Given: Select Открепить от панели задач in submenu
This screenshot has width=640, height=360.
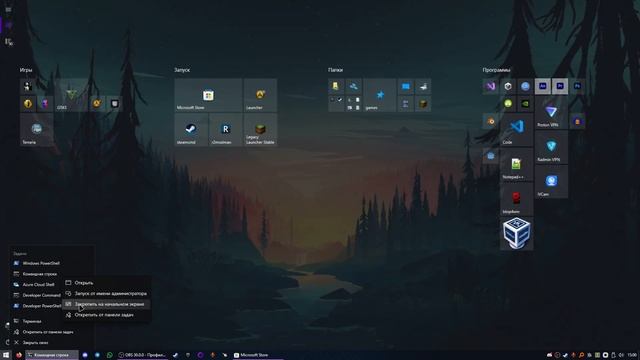Looking at the screenshot, I should tap(107, 315).
